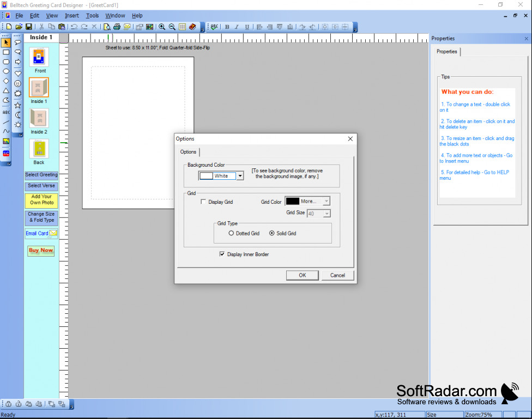Viewport: 532px width, 419px height.
Task: Confirm the Options dialog with OK
Action: [303, 275]
